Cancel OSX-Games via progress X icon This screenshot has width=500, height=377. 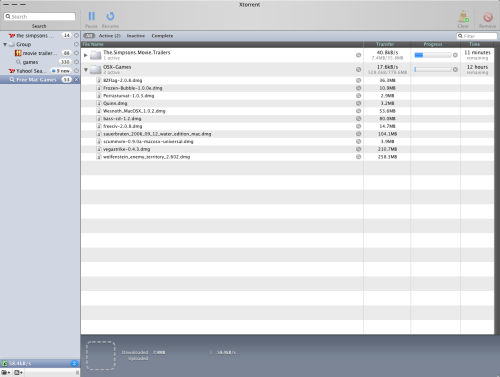point(455,69)
